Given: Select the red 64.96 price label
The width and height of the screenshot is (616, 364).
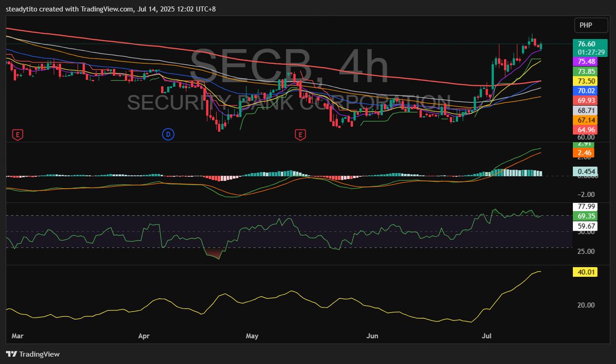Looking at the screenshot, I should pyautogui.click(x=586, y=129).
